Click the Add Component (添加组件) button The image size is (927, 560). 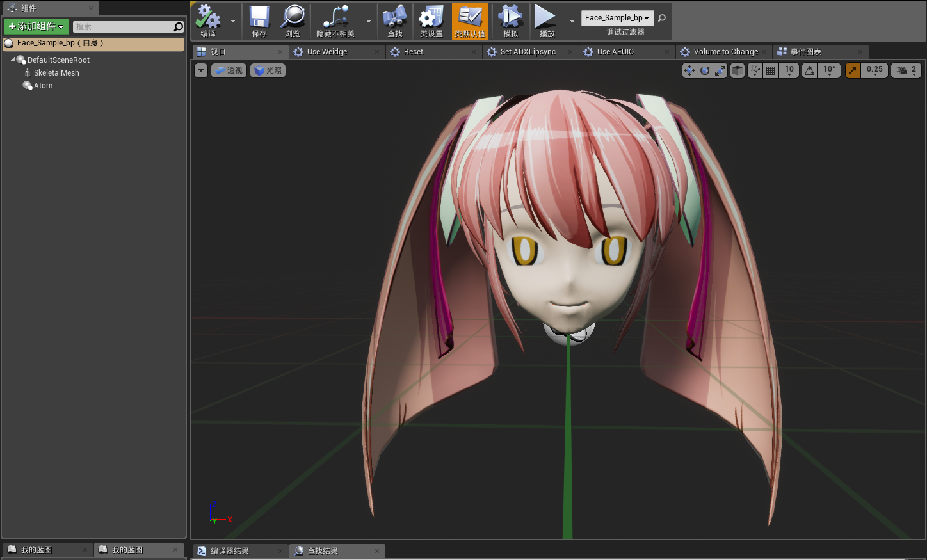36,26
